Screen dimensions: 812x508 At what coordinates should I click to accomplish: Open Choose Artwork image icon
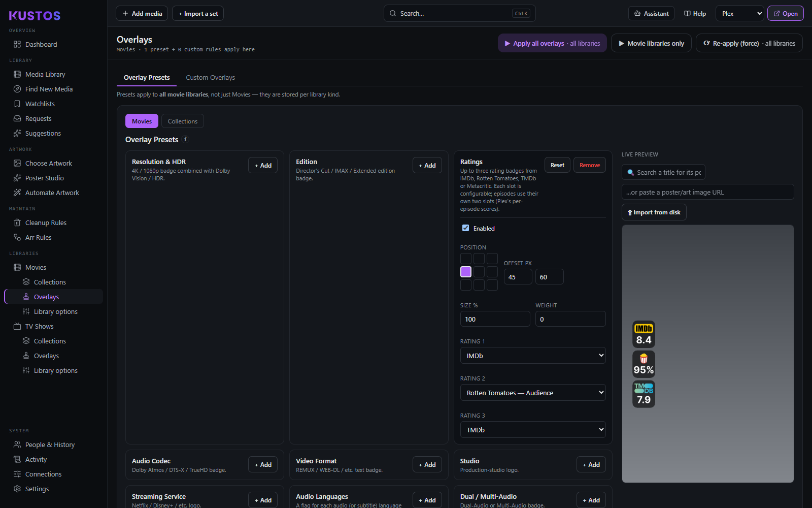[x=17, y=163]
